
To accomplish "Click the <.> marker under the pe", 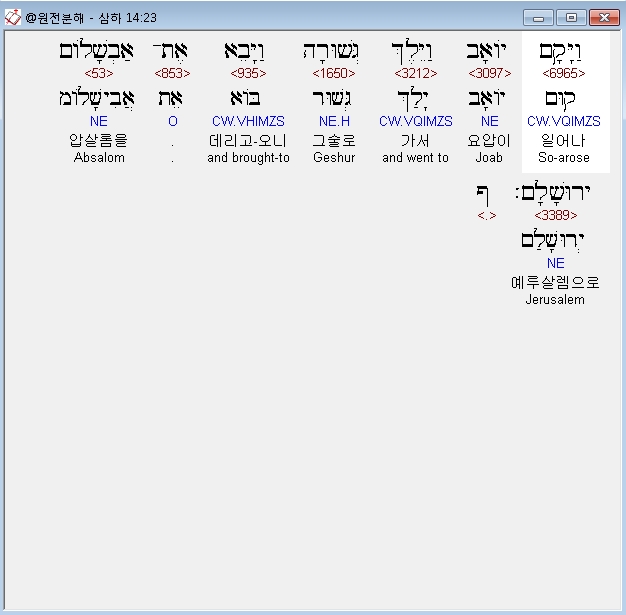I will [487, 216].
